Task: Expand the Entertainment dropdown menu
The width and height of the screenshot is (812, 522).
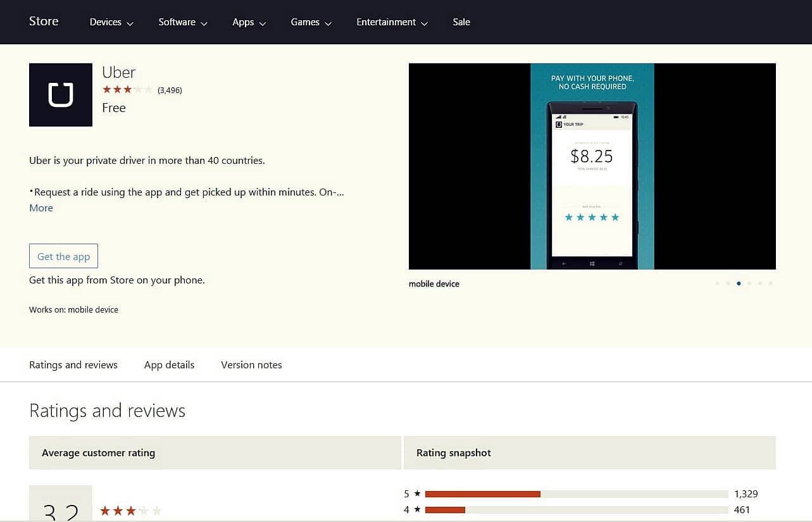Action: click(x=392, y=22)
